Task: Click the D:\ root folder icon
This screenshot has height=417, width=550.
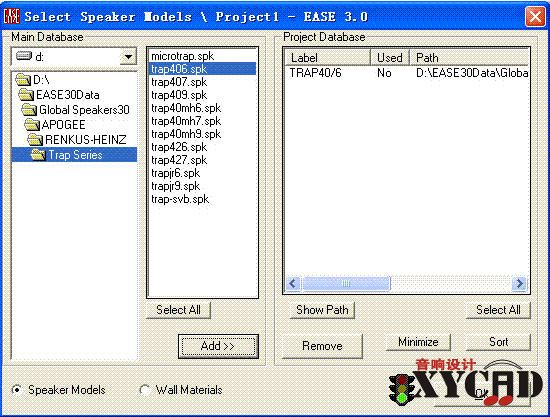Action: [23, 80]
